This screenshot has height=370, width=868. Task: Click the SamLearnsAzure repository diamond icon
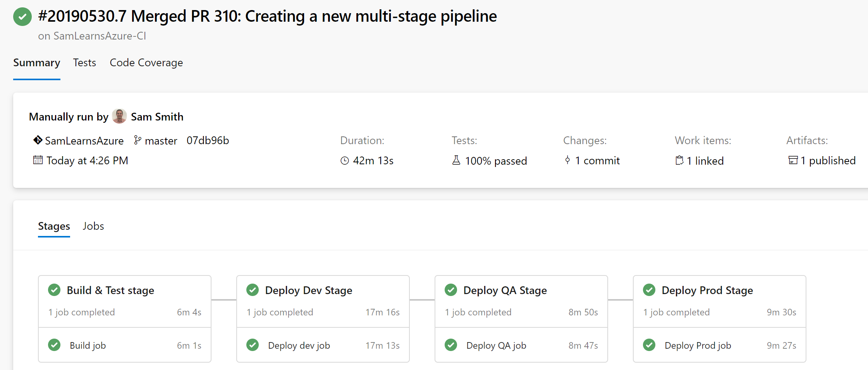coord(38,140)
